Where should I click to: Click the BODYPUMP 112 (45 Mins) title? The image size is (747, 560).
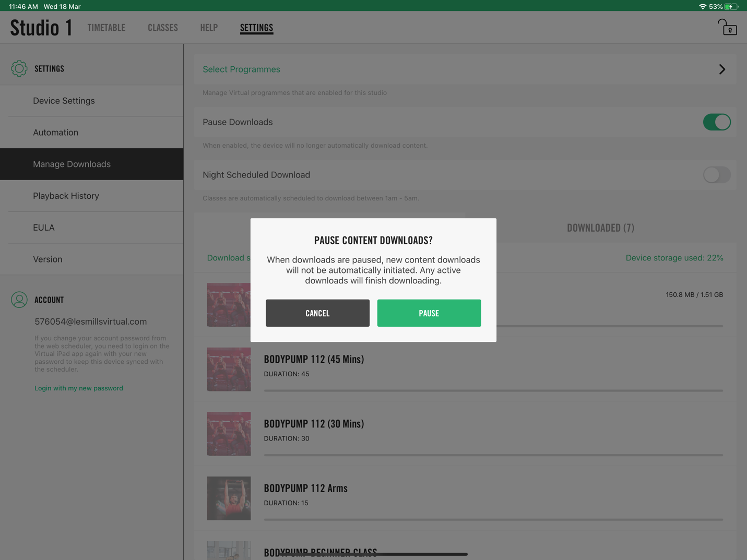(314, 359)
